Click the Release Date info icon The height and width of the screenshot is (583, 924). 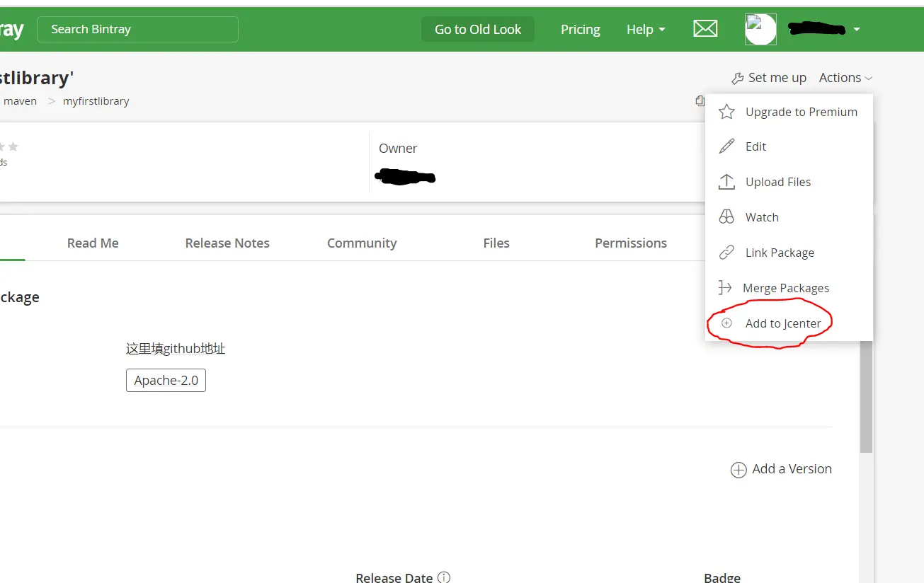444,577
